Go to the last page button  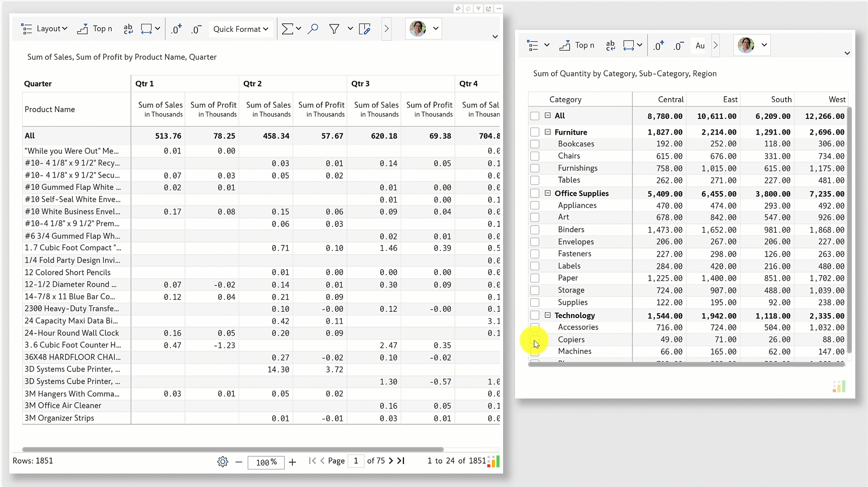[401, 461]
